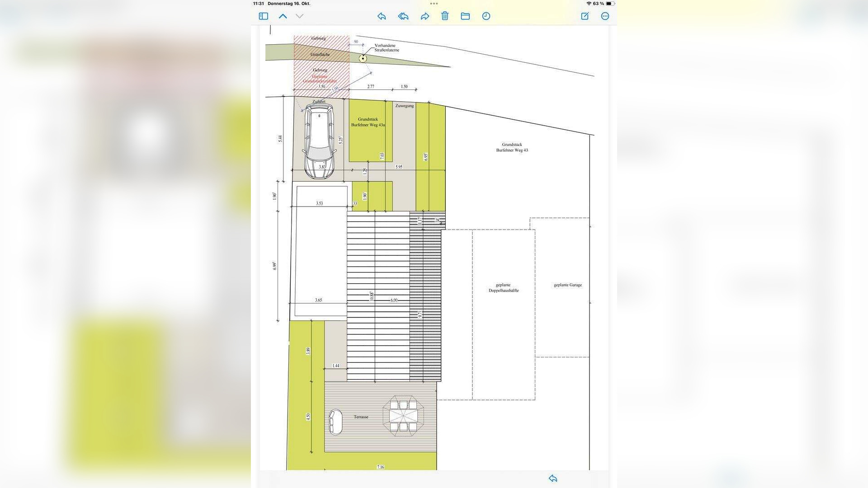Tap the single-arrow Reply icon in toolbar
The image size is (868, 488).
point(382,16)
